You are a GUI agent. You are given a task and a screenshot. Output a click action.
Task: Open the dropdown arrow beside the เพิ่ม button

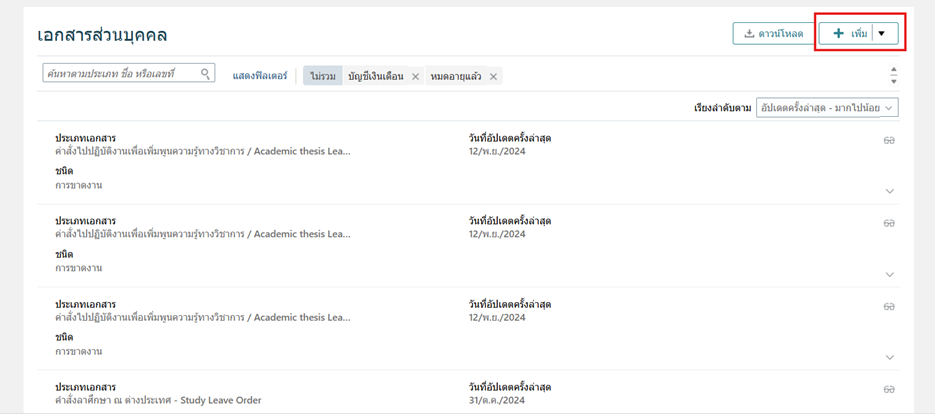click(x=881, y=34)
